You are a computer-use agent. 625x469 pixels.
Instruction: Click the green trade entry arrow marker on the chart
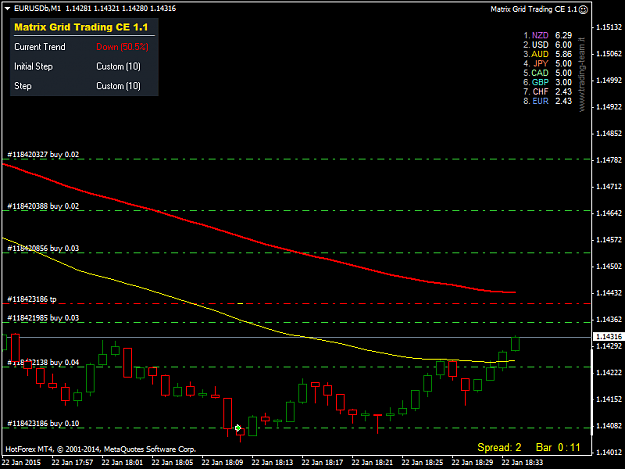pos(238,428)
